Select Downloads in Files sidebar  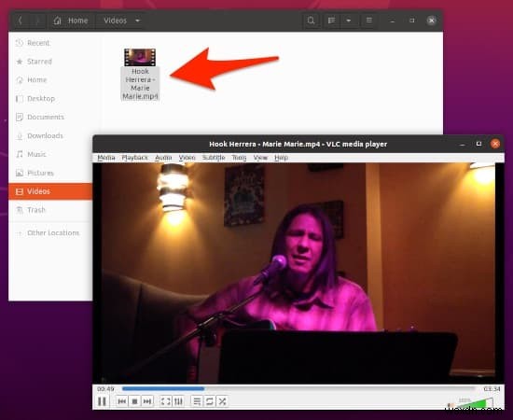(50, 135)
